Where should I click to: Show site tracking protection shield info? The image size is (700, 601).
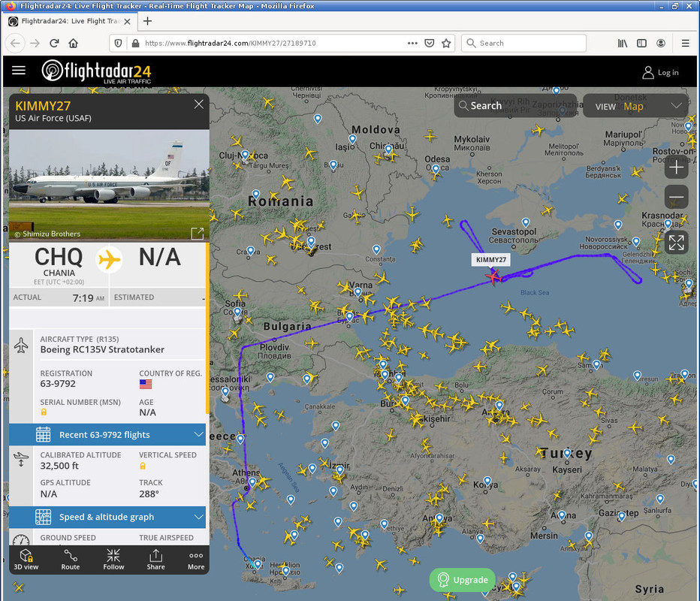point(118,43)
